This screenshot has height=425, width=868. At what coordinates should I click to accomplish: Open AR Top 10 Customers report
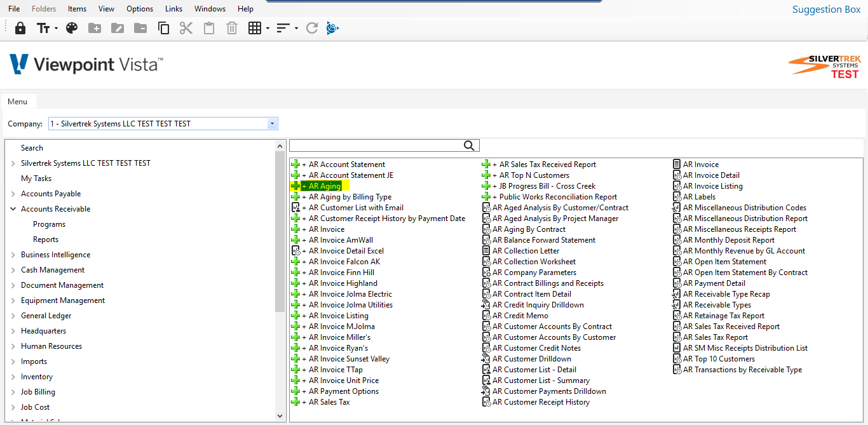click(719, 359)
